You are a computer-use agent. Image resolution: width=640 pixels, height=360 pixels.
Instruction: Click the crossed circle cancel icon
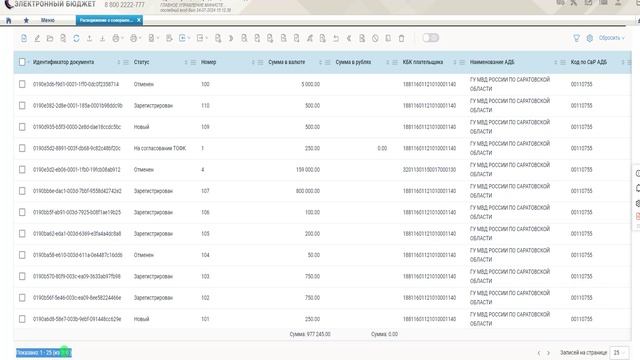click(375, 38)
